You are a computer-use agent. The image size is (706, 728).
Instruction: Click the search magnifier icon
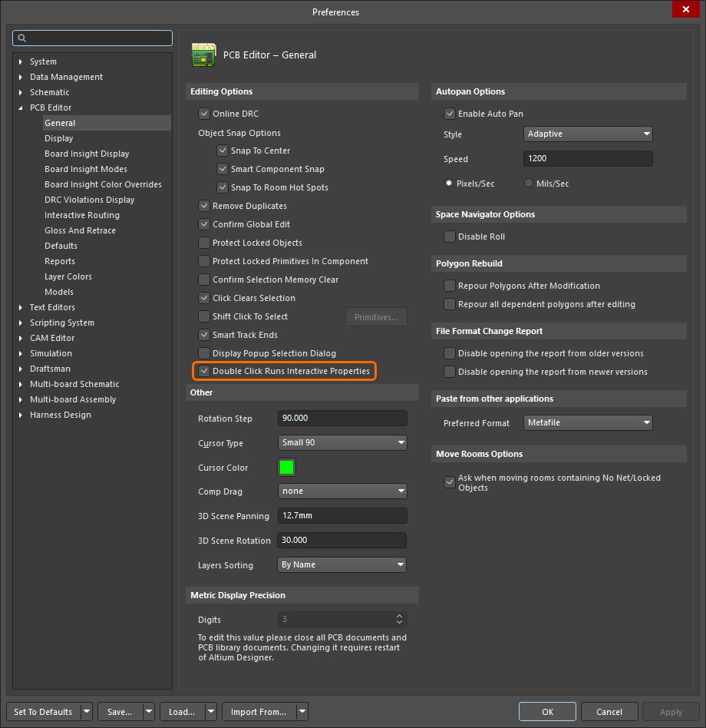pyautogui.click(x=21, y=38)
